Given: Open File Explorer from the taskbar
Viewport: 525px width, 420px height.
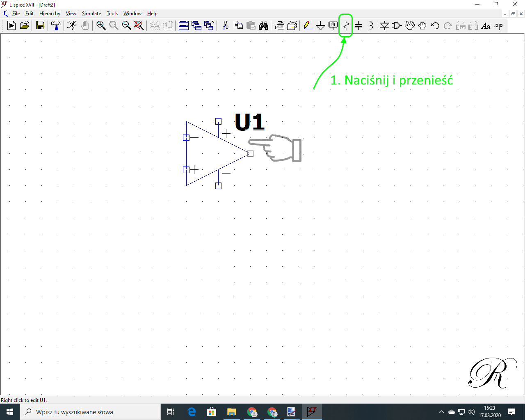Looking at the screenshot, I should pyautogui.click(x=232, y=412).
